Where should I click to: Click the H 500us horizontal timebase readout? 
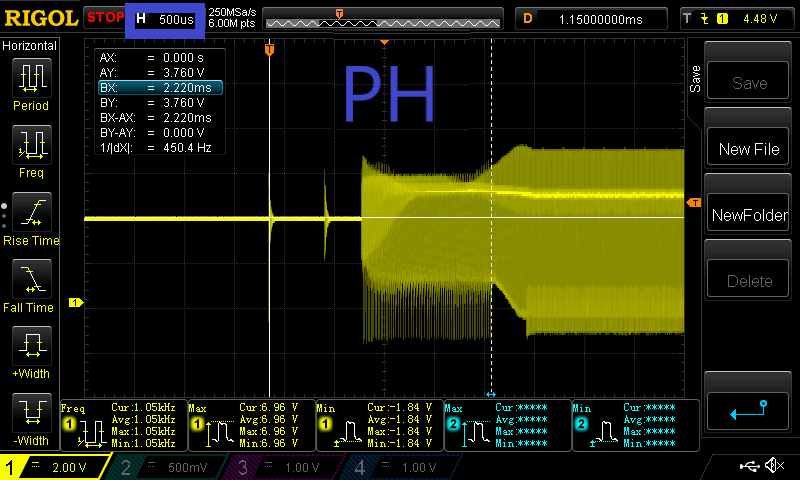165,20
